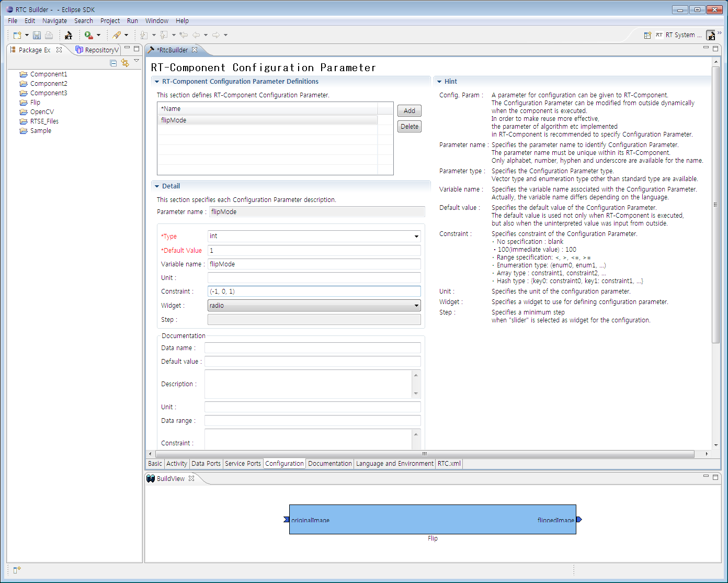Open the Navigate menu
Viewport: 728px width, 583px height.
54,21
